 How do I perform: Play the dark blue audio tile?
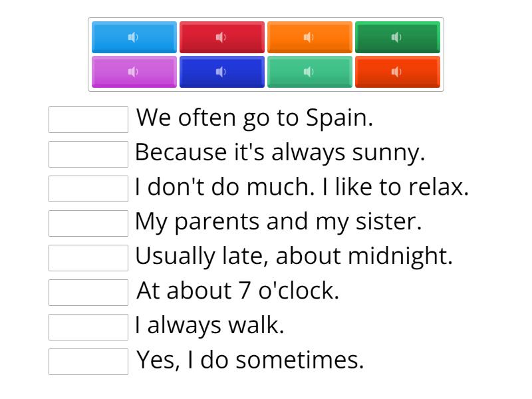pos(222,72)
